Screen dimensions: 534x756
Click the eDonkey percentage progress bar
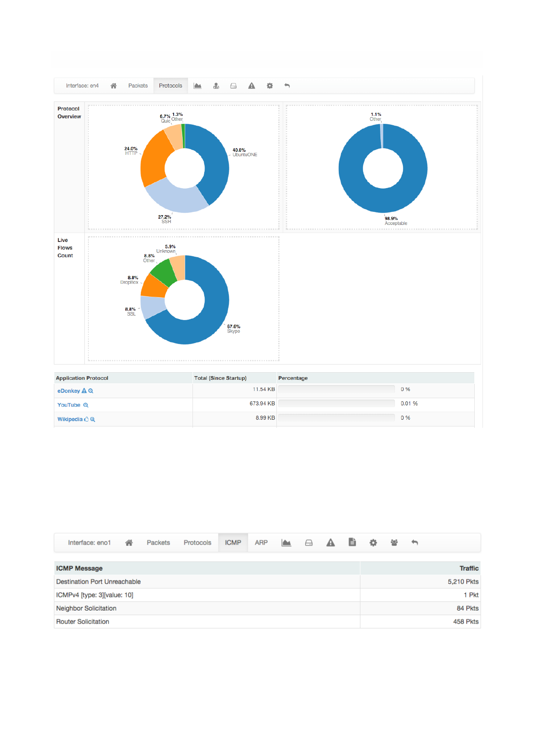tap(337, 389)
